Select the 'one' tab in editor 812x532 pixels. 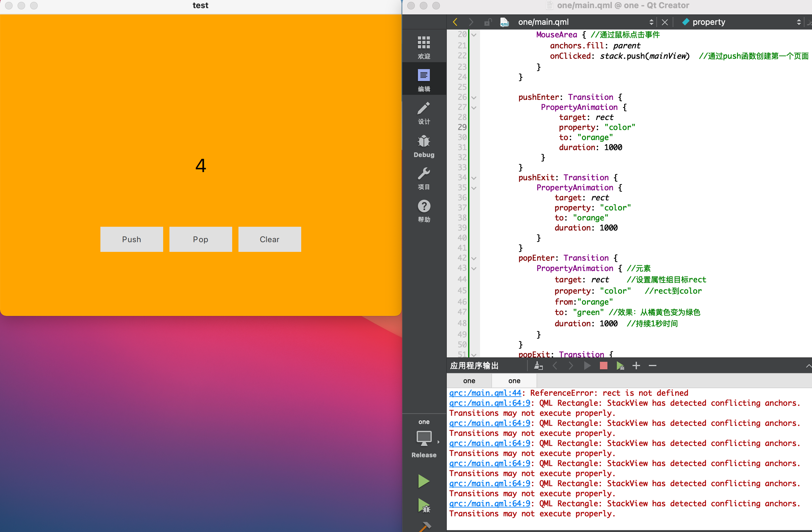(468, 378)
